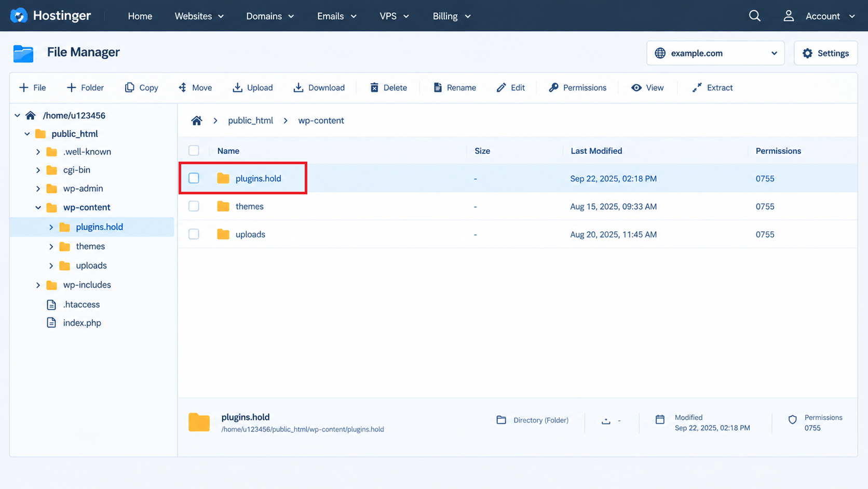Create a new File from toolbar
The image size is (868, 489).
[32, 88]
